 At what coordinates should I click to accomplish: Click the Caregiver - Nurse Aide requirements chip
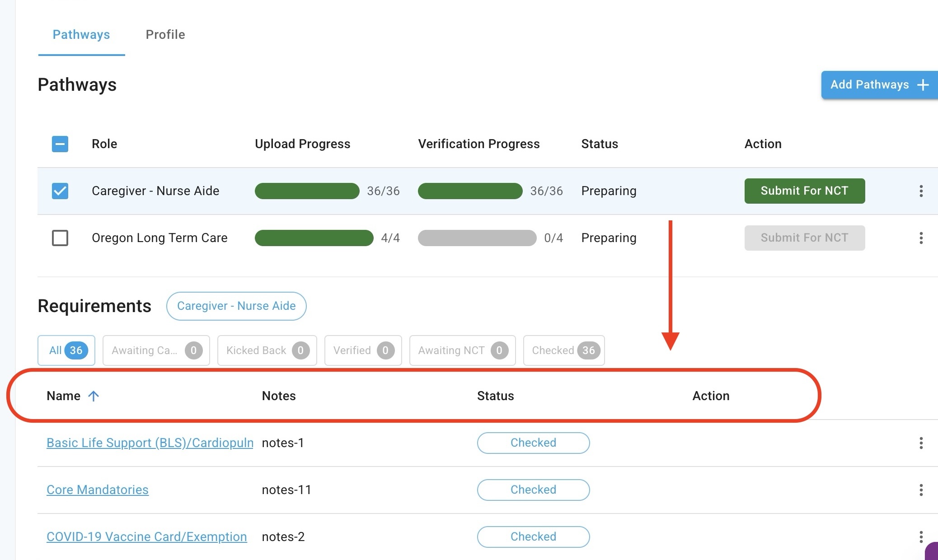[x=236, y=306]
